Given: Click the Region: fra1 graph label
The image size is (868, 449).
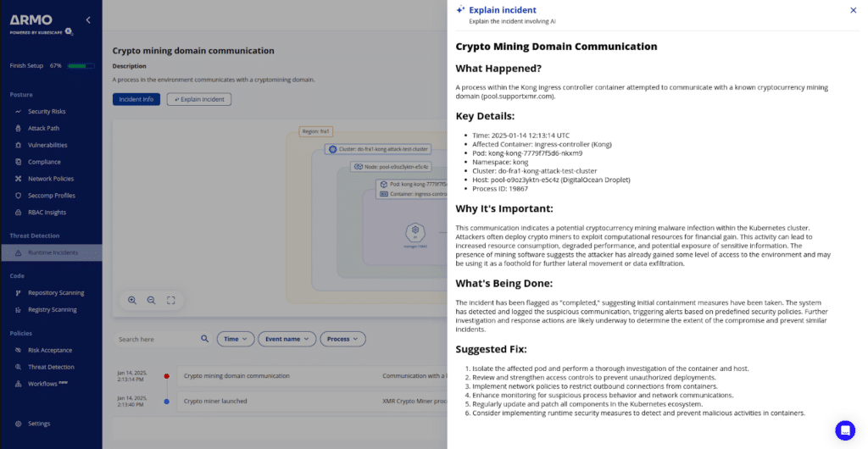Looking at the screenshot, I should (316, 131).
